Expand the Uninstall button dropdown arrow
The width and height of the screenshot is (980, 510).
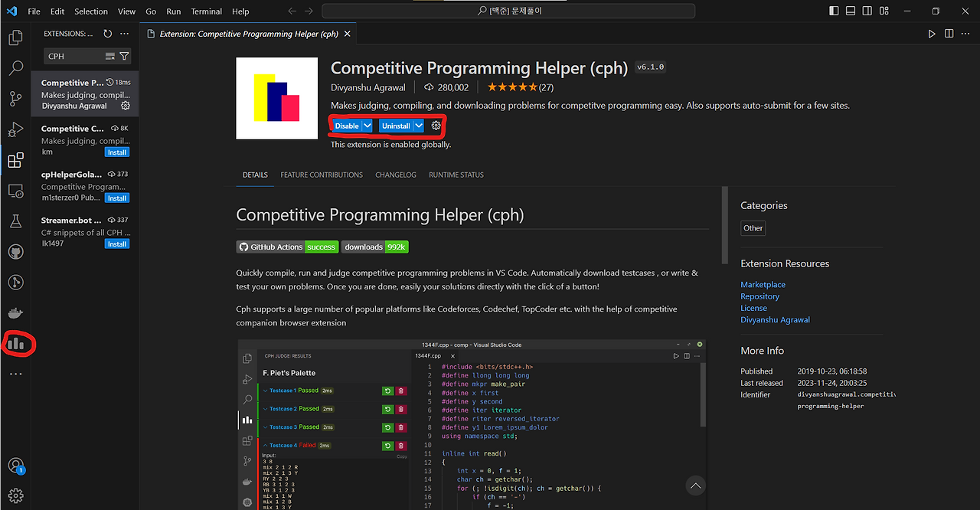pos(419,126)
